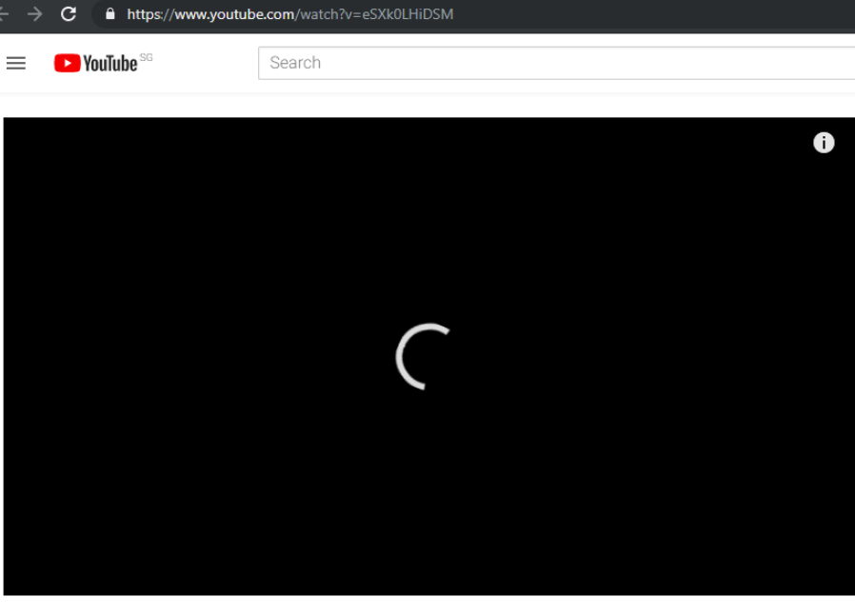Click "www.youtube.com" in the address bar
The width and height of the screenshot is (855, 616).
[x=235, y=14]
